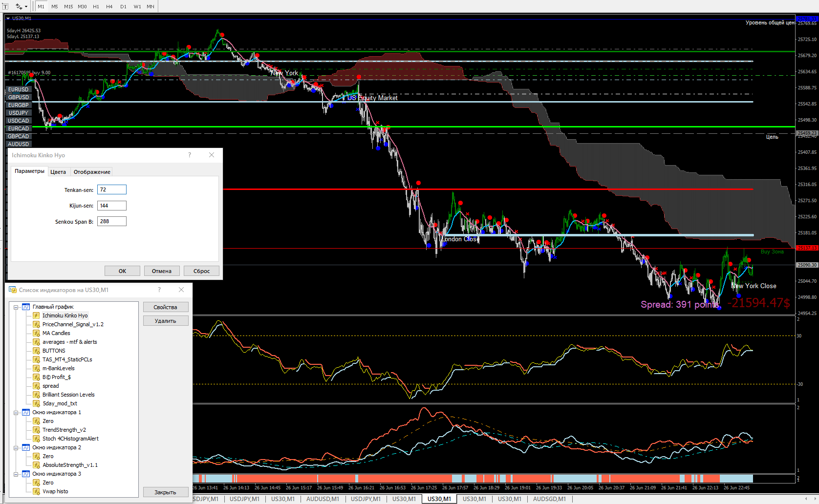Image resolution: width=819 pixels, height=504 pixels.
Task: Toggle the EURUSD symbol button
Action: [x=19, y=89]
